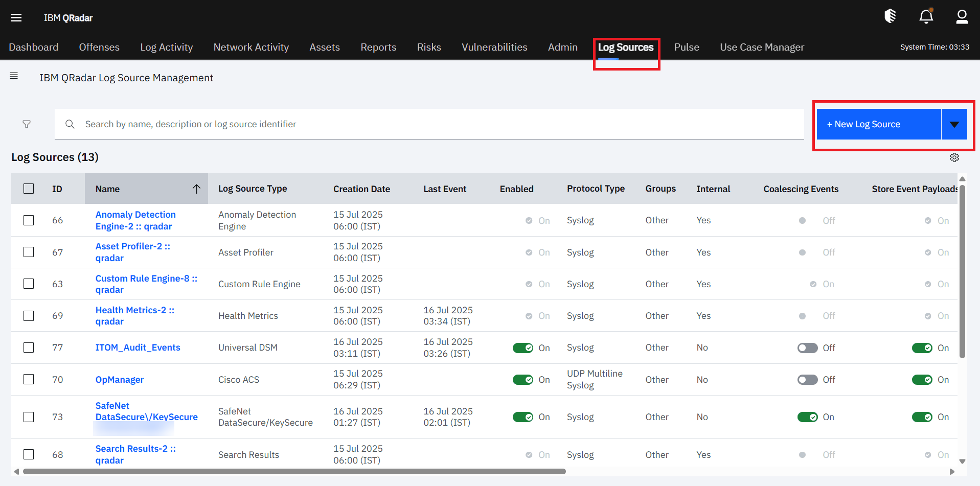
Task: Sort by Log Source Type column
Action: pos(253,189)
